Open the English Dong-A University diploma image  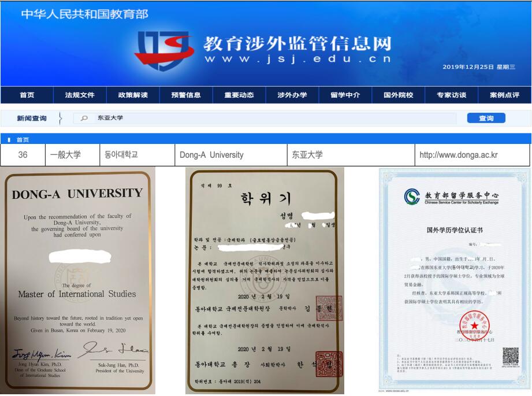tap(78, 280)
